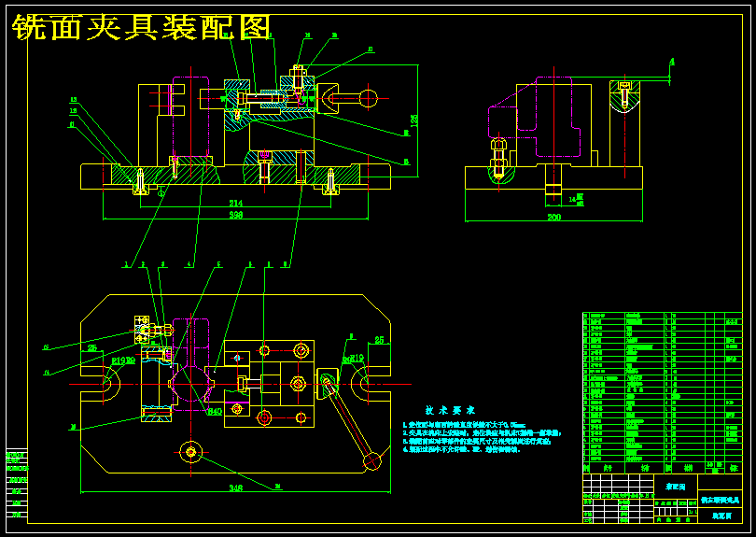Click the vertical 135 height dimension
The width and height of the screenshot is (756, 537).
(x=413, y=120)
